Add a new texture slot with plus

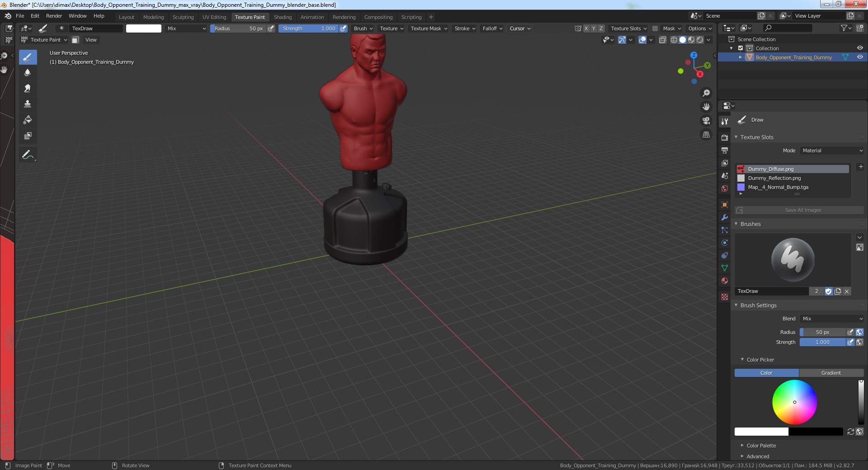tap(860, 167)
